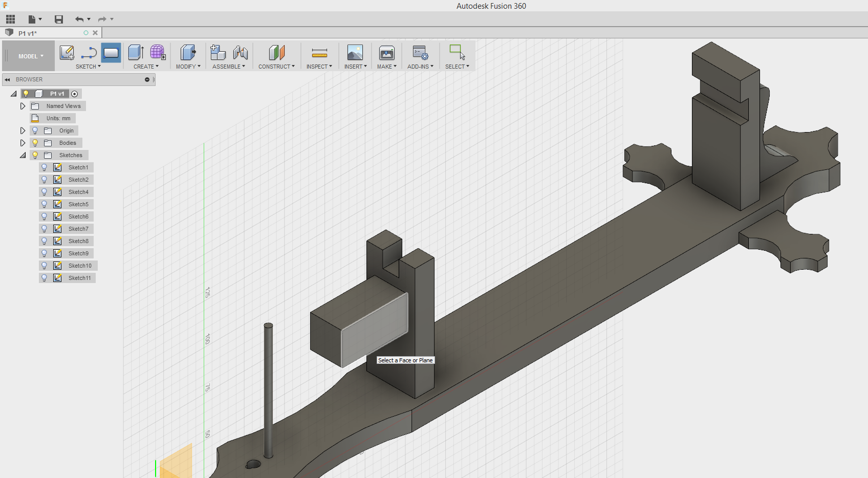Select Sketch9 in the browser tree
The height and width of the screenshot is (478, 868).
coord(78,253)
